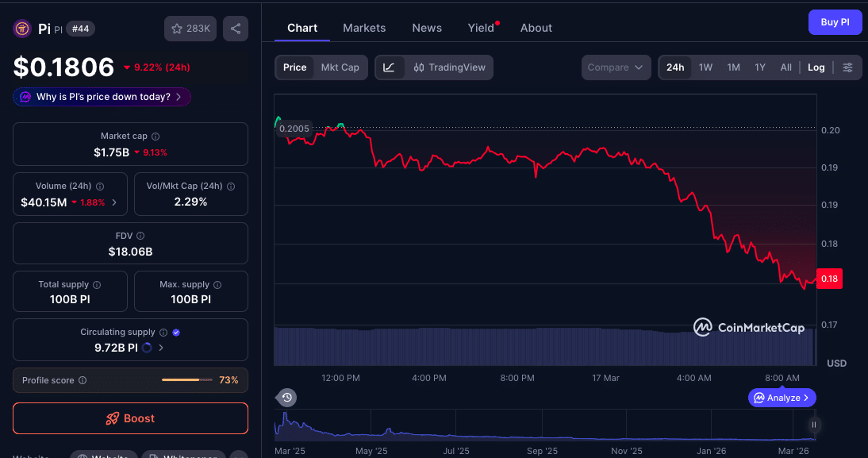Viewport: 868px width, 458px height.
Task: Click the Market cap info icon
Action: (156, 137)
